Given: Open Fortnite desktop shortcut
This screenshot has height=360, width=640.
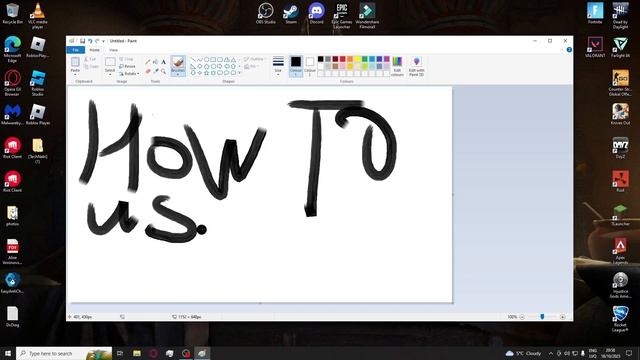Looking at the screenshot, I should [595, 13].
